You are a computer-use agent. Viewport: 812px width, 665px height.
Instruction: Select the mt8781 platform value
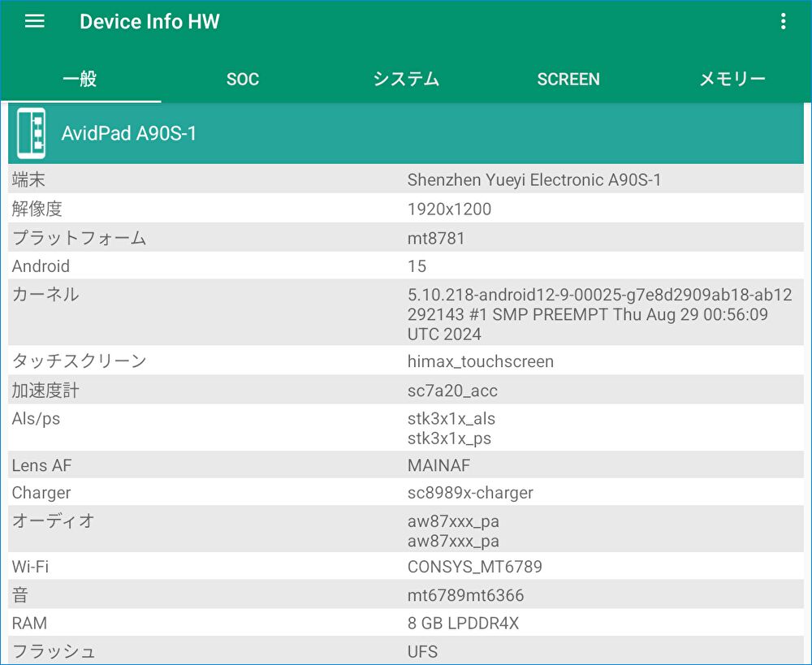click(x=436, y=238)
